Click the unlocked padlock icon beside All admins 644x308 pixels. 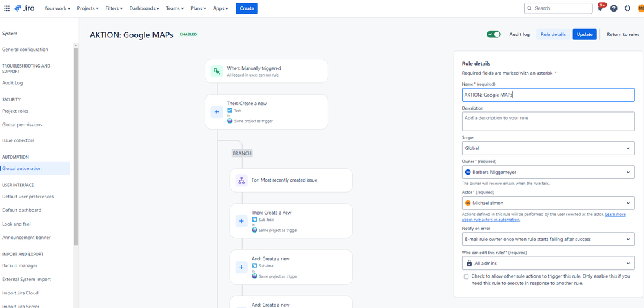tap(469, 263)
